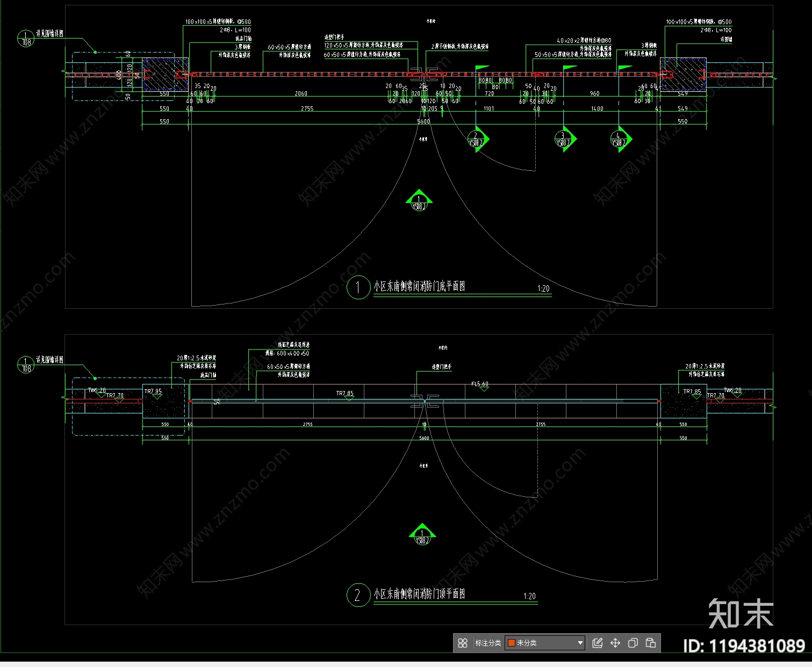Click green triangle marker 1 in upper plan
812x667 pixels.
coord(419,201)
